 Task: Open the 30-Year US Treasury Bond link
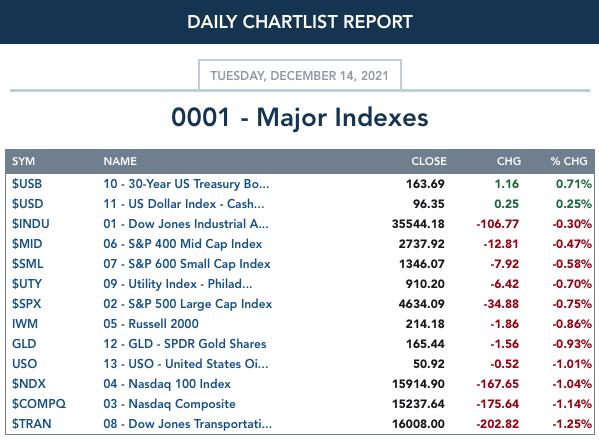coord(186,184)
